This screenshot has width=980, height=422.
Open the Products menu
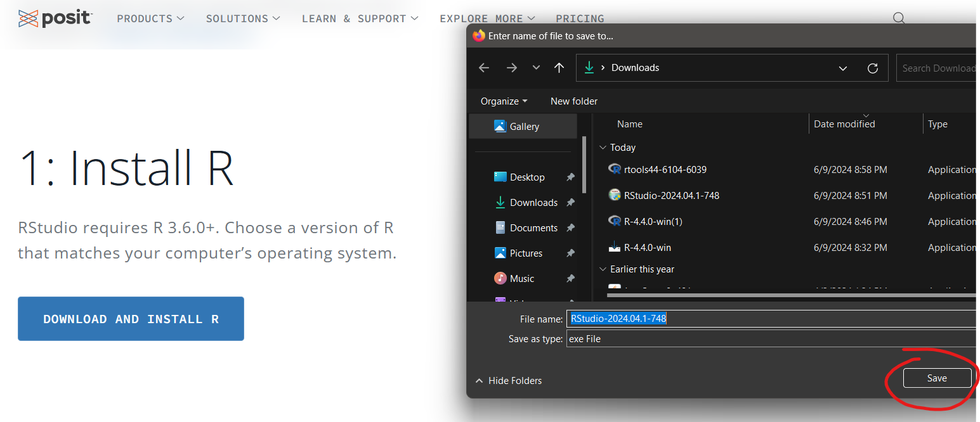150,18
